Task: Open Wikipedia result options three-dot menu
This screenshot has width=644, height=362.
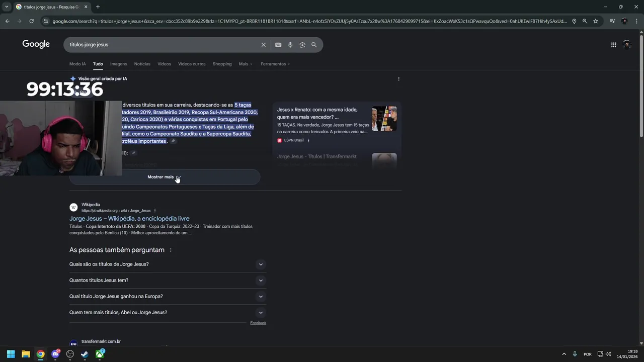Action: tap(155, 211)
